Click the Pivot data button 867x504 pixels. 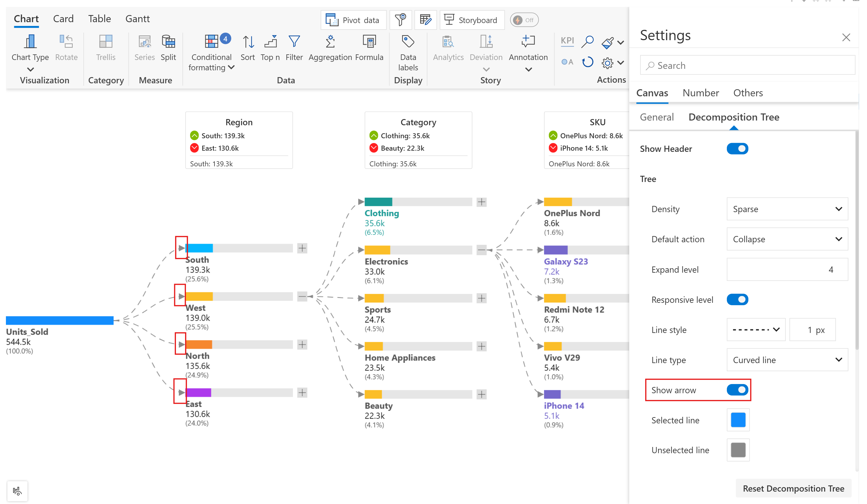click(353, 20)
